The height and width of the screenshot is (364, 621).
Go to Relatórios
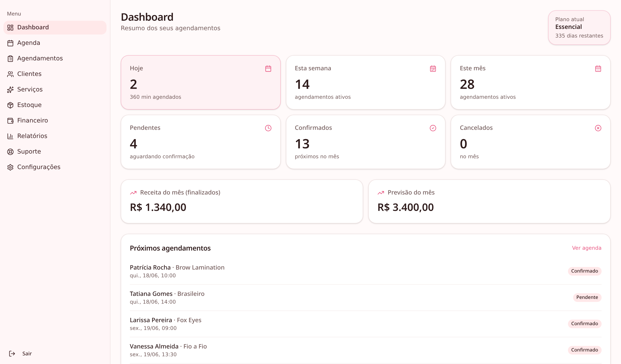[55, 136]
